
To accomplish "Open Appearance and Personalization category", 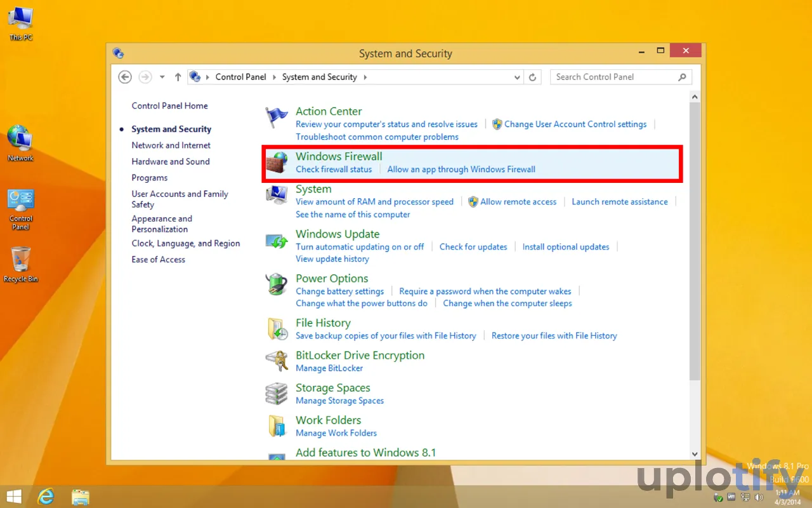I will (x=162, y=224).
